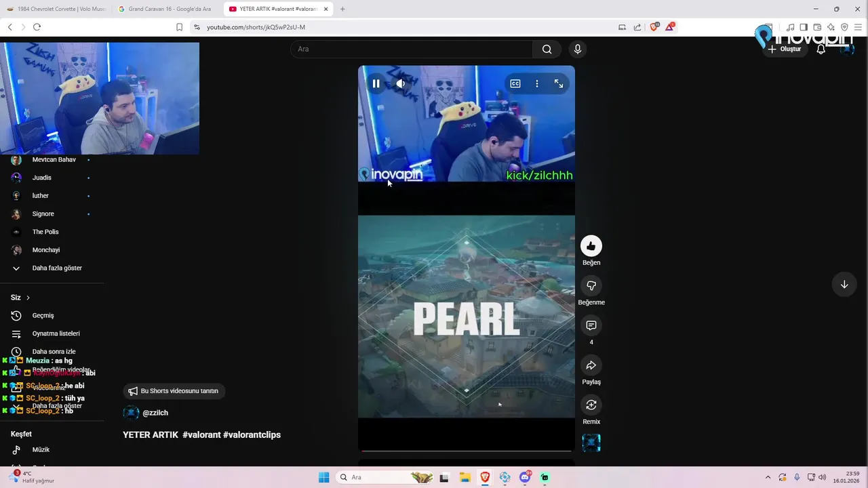Switch to the 1984 Chevrolet Corvette tab
Viewport: 868px width, 488px height.
[58, 9]
